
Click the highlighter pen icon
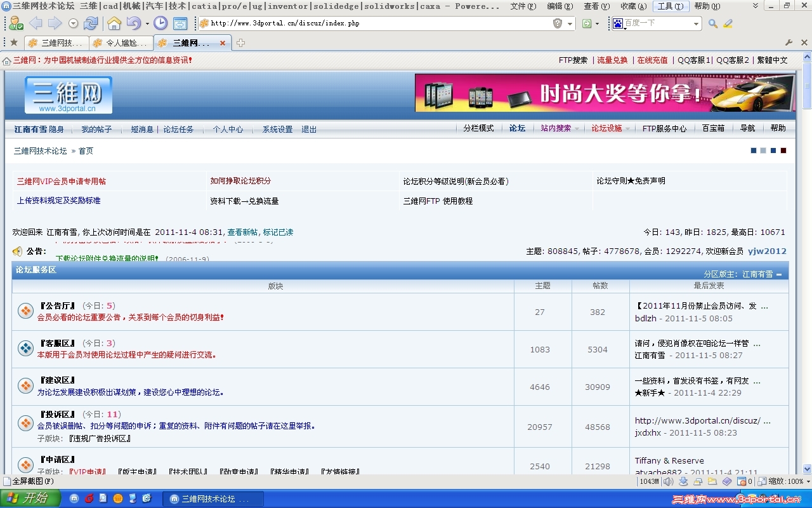[x=728, y=23]
